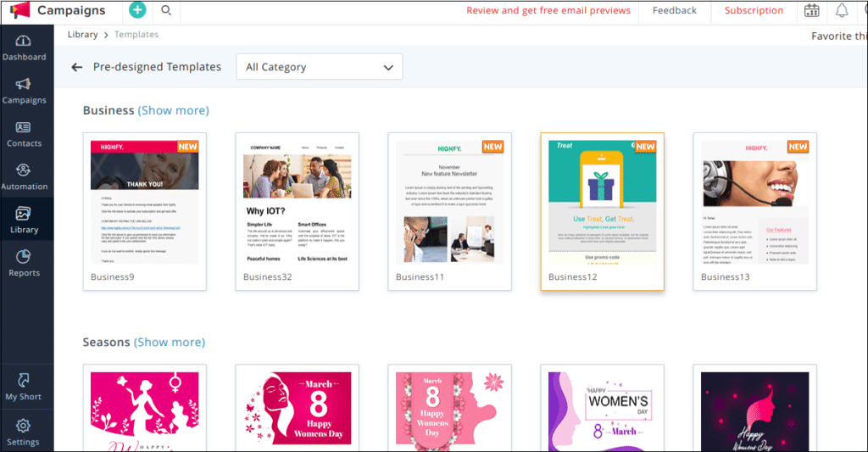This screenshot has height=452, width=868.
Task: Open Contacts in sidebar
Action: [x=25, y=135]
